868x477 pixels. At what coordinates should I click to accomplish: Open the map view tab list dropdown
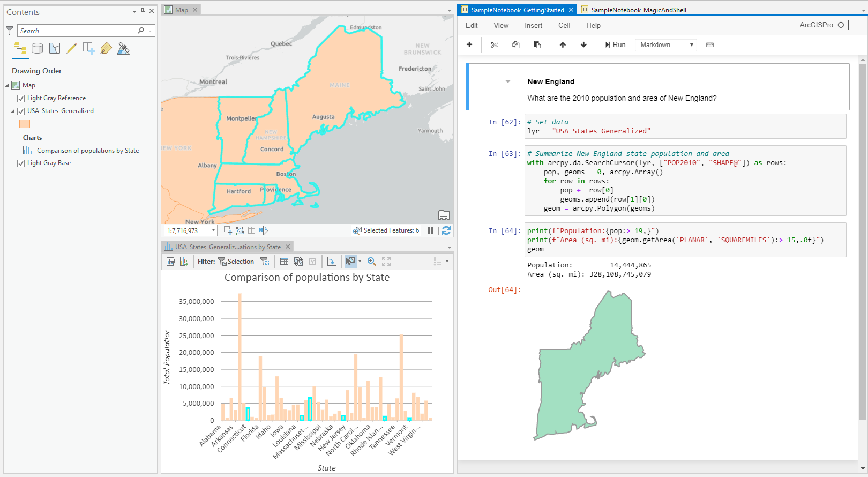coord(450,10)
